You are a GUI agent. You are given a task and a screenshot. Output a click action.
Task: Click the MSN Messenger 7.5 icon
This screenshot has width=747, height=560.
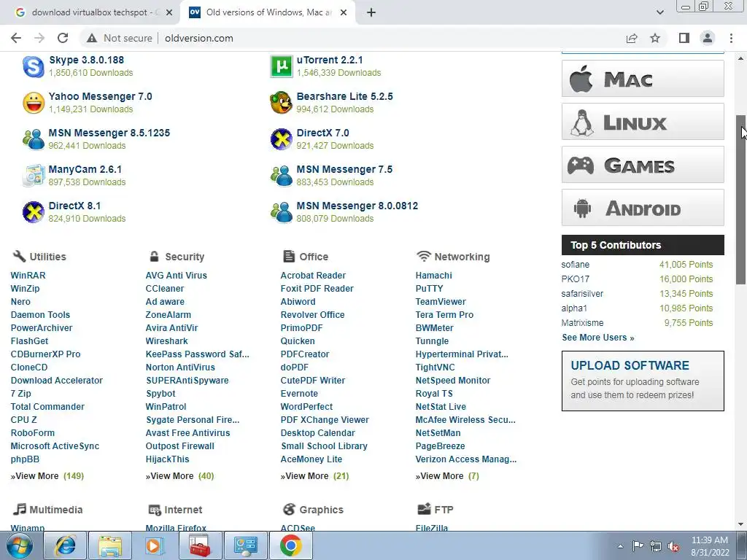(282, 176)
